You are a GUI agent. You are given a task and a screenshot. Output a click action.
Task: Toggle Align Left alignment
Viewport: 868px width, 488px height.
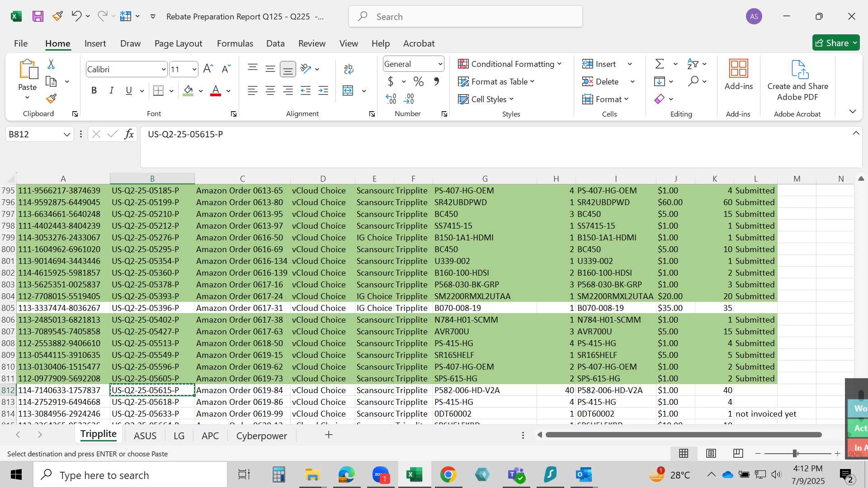(x=253, y=90)
